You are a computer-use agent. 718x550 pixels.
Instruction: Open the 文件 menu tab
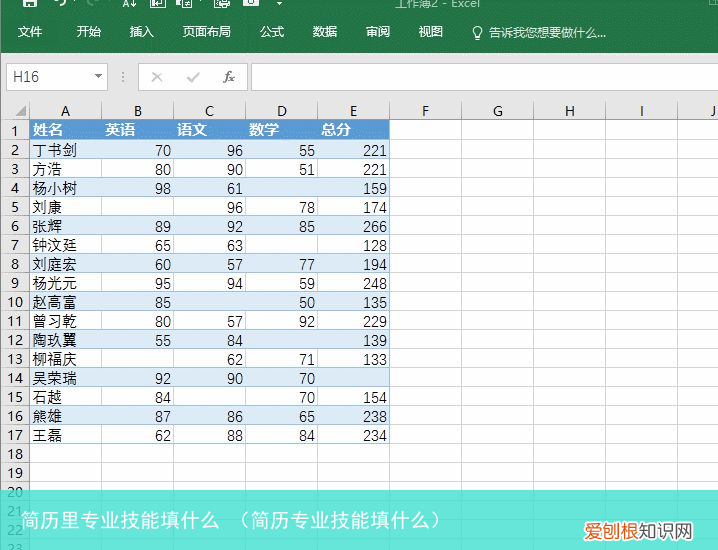point(30,32)
